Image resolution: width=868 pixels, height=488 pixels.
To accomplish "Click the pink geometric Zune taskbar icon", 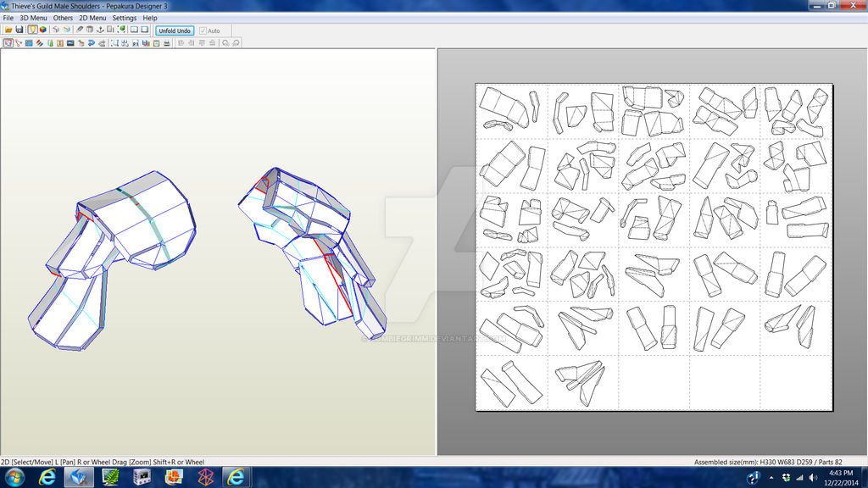I will [x=205, y=477].
